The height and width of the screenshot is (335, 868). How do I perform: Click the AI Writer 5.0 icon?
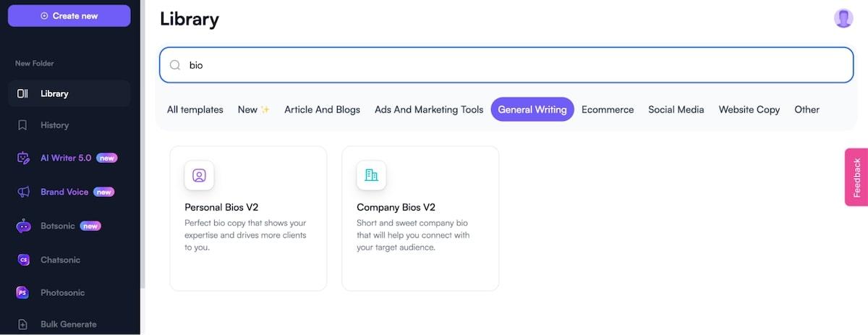(x=23, y=158)
